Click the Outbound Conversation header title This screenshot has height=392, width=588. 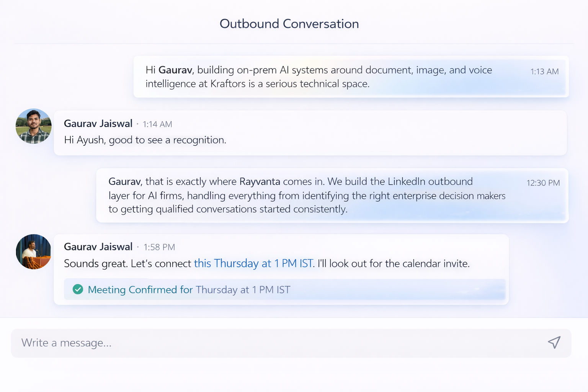(x=289, y=24)
